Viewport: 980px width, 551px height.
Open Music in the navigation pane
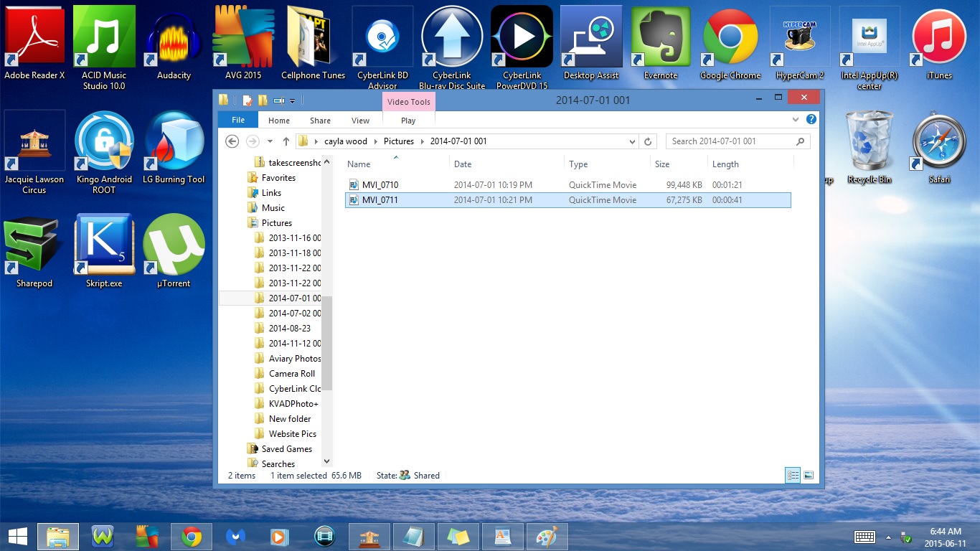tap(273, 208)
